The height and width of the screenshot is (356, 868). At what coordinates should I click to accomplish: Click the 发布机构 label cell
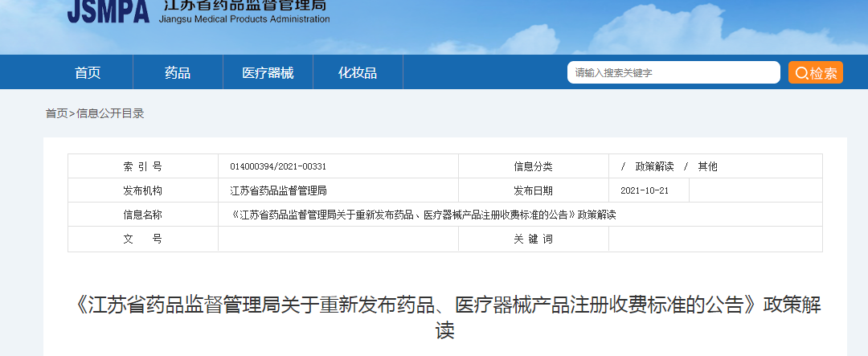(143, 191)
